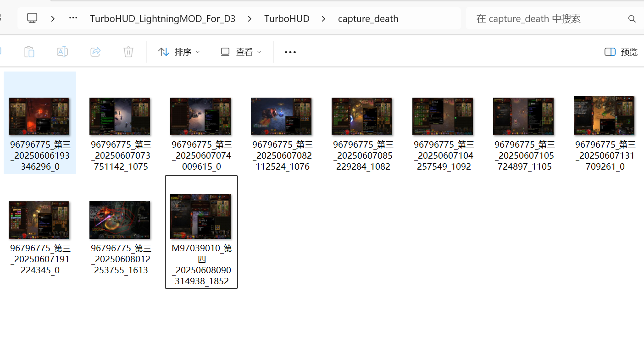Open the toolbar see-more (...) menu
Screen dimensions: 644x359
[x=290, y=52]
